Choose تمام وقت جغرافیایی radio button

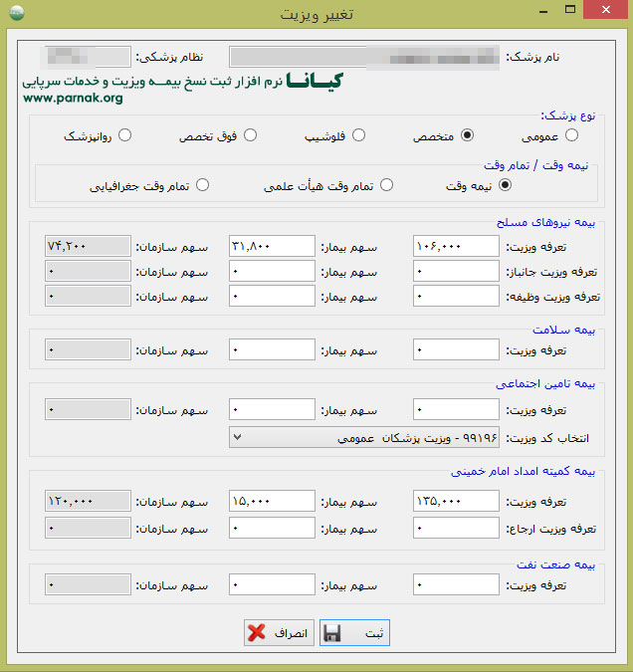click(x=202, y=184)
